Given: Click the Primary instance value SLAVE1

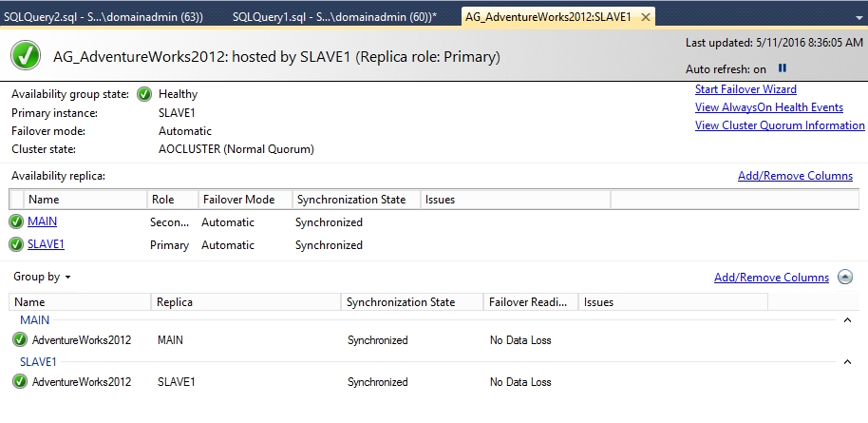Looking at the screenshot, I should (177, 113).
